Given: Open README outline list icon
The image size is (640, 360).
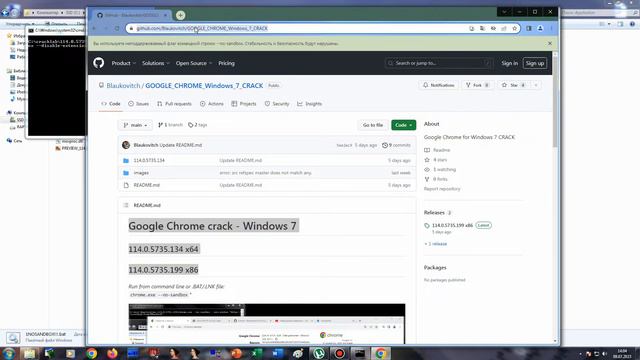Looking at the screenshot, I should (126, 205).
